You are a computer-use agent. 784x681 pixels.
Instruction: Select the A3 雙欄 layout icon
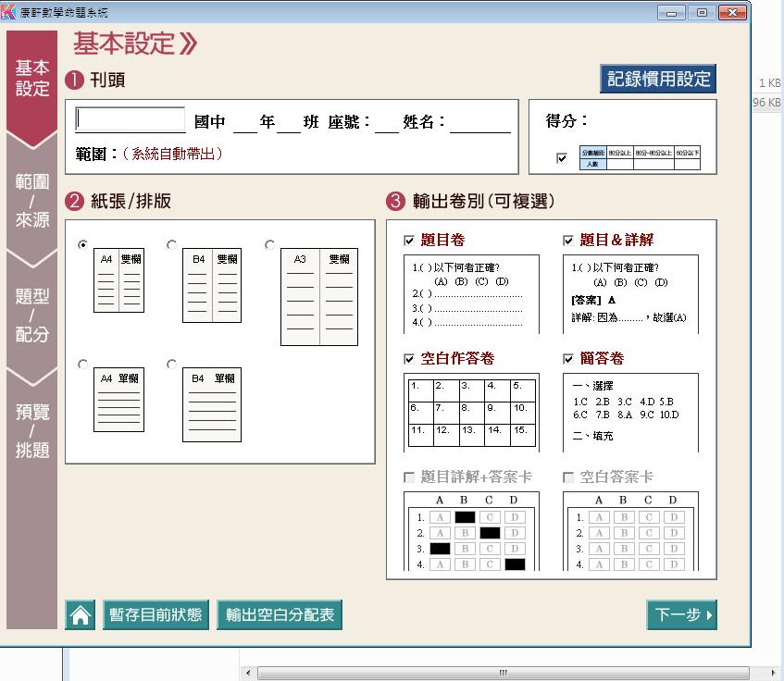318,297
